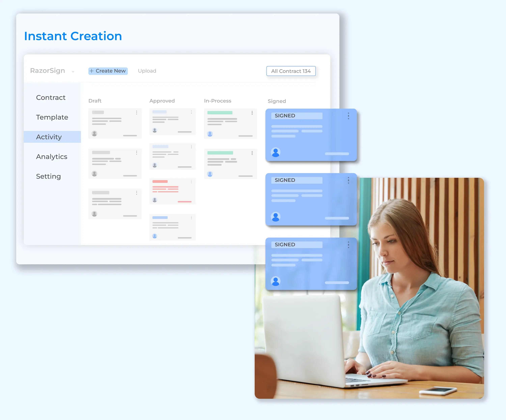
Task: Select the Analytics sidebar item
Action: (52, 156)
